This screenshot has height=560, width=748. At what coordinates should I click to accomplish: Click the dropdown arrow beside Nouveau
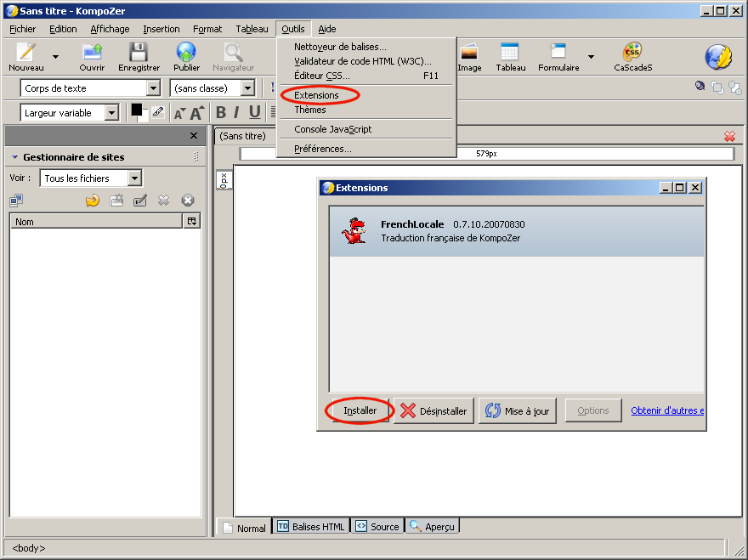(55, 57)
